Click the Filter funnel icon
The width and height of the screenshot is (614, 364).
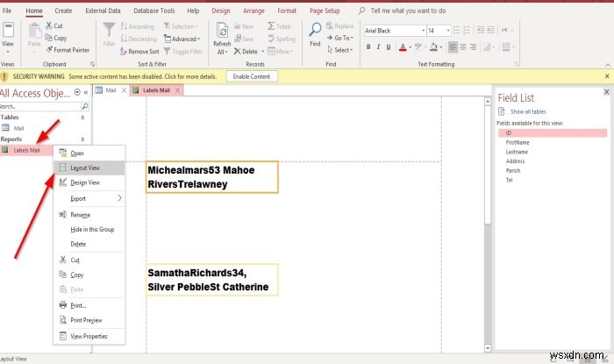109,30
